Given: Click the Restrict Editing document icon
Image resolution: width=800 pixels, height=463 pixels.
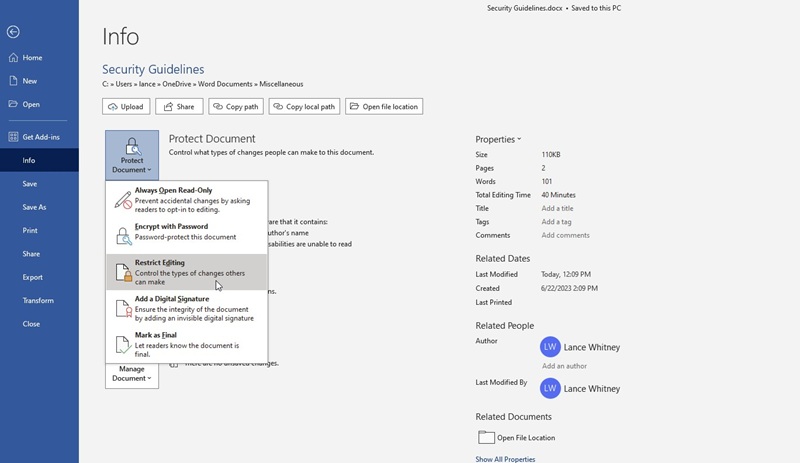Looking at the screenshot, I should 122,271.
